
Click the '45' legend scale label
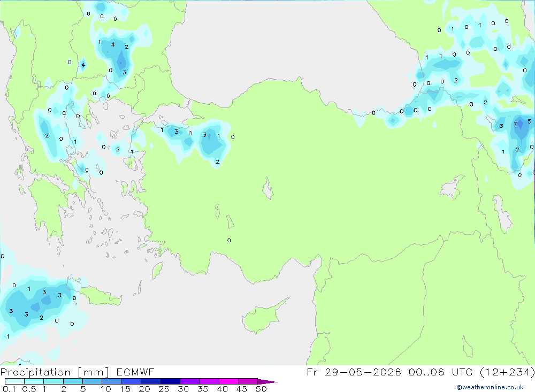click(242, 389)
